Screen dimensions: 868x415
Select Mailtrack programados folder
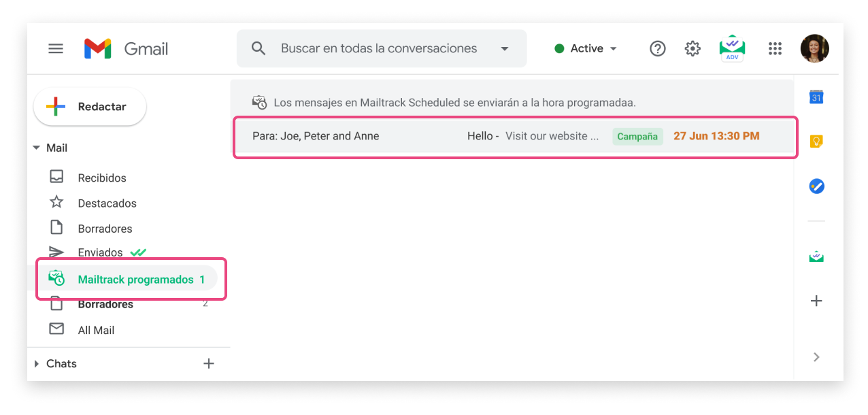tap(135, 280)
